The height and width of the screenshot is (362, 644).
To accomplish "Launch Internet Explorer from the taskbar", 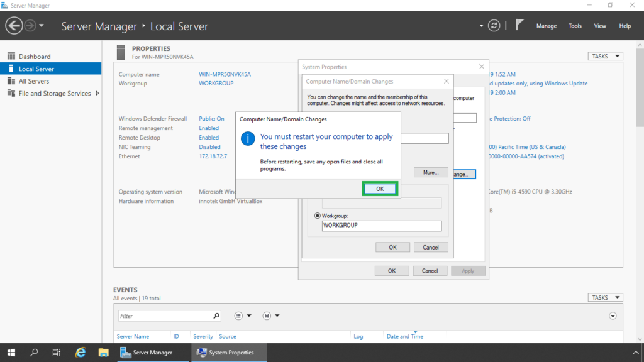I will (80, 353).
